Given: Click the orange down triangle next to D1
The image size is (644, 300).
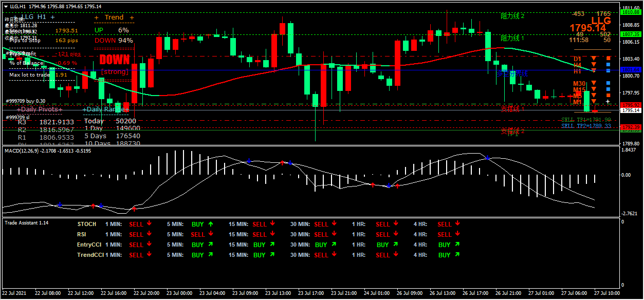Looking at the screenshot, I should [x=593, y=59].
